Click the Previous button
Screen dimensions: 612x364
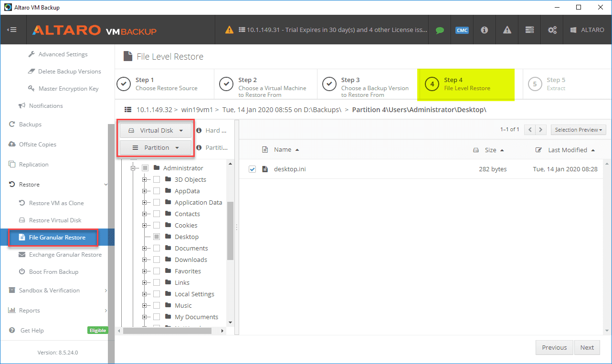point(554,347)
